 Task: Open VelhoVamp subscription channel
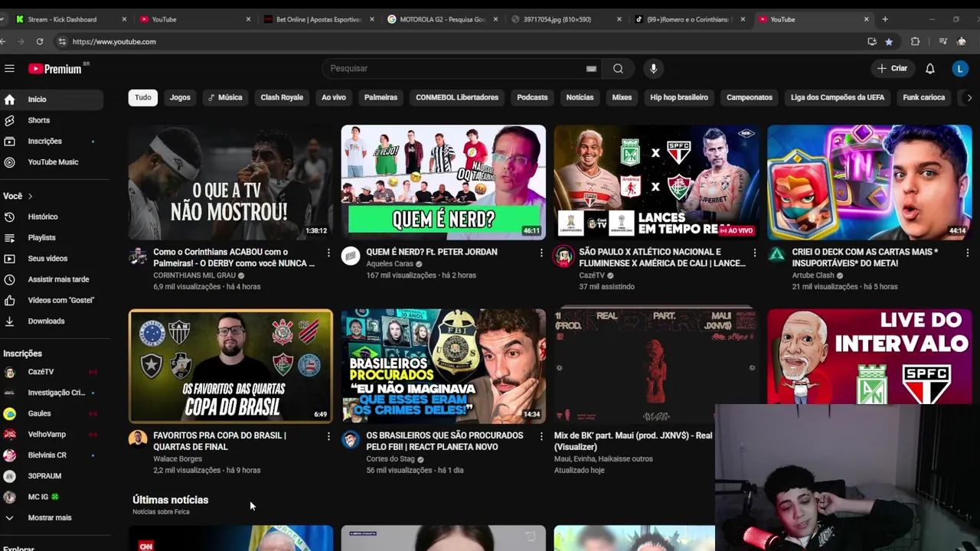pyautogui.click(x=51, y=434)
